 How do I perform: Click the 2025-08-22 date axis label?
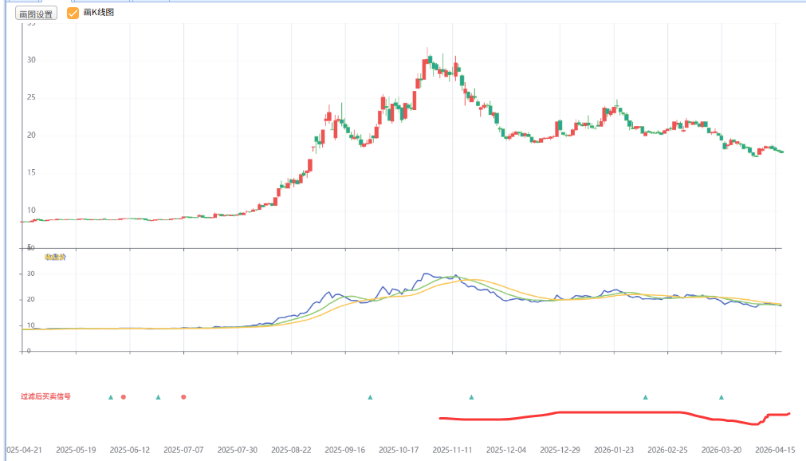click(x=291, y=450)
